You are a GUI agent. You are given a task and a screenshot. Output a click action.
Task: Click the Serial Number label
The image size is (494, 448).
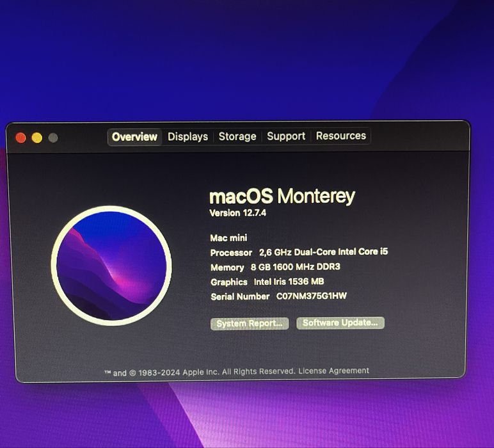click(240, 296)
